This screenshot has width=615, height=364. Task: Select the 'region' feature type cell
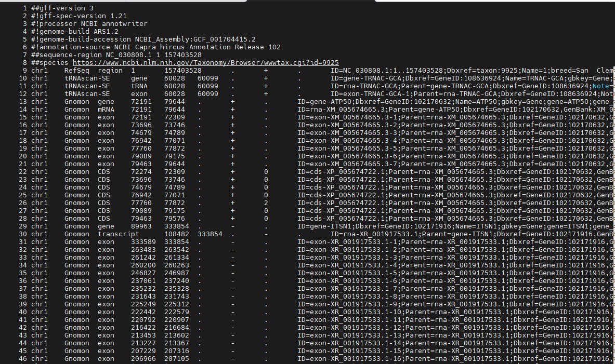tap(110, 71)
